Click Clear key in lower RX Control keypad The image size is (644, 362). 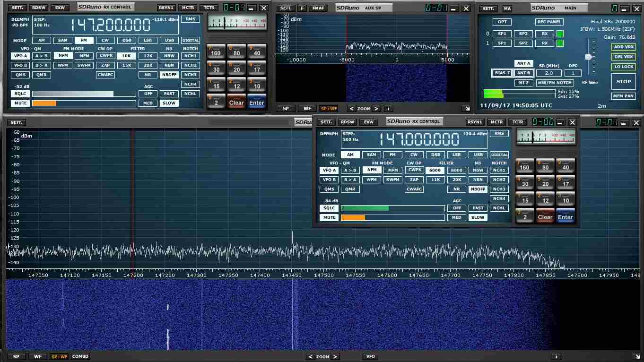[545, 215]
